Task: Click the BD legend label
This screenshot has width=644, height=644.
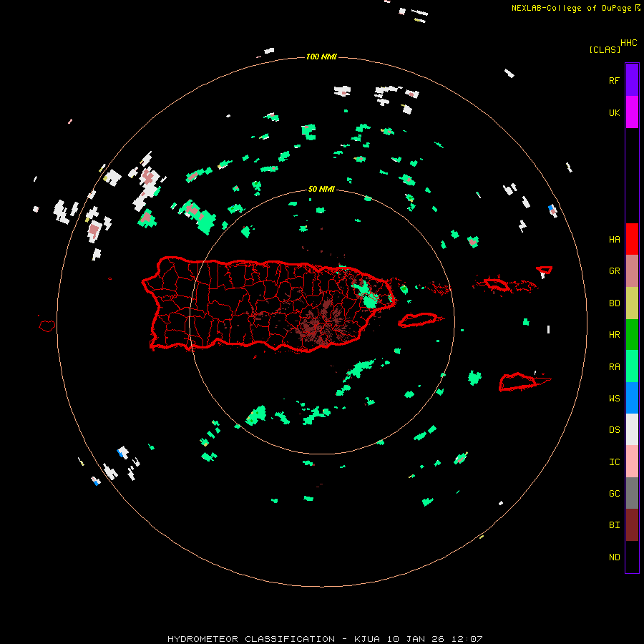Action: click(614, 303)
